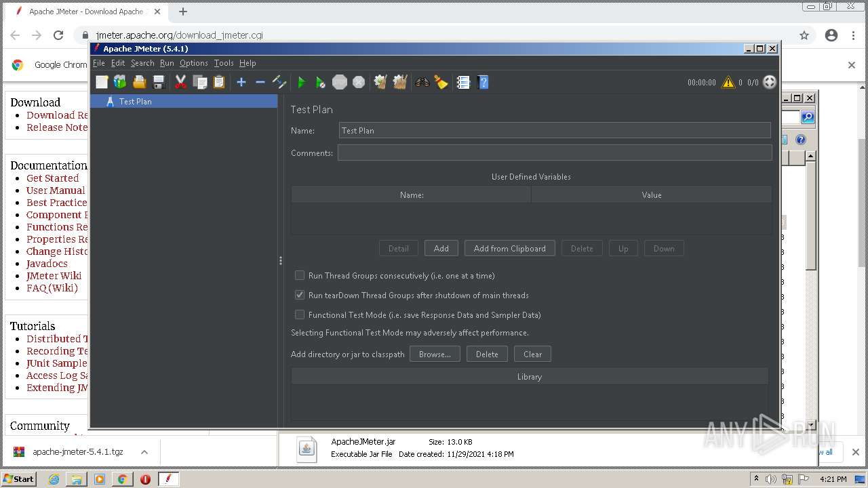Open the Chrome three-dot menu

coord(853,35)
